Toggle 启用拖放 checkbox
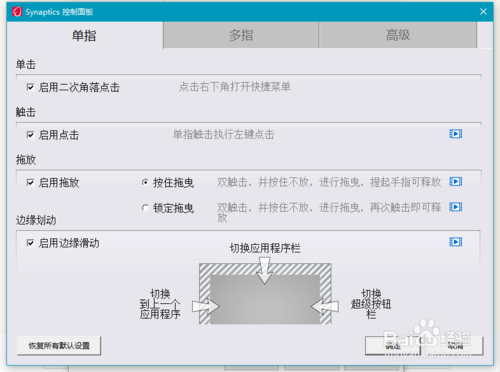Viewport: 500px width, 372px height. coord(30,183)
